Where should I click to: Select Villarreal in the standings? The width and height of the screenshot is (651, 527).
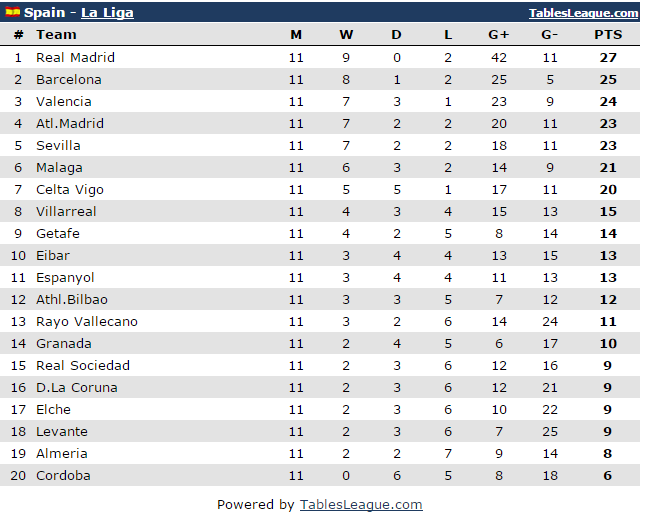point(66,212)
